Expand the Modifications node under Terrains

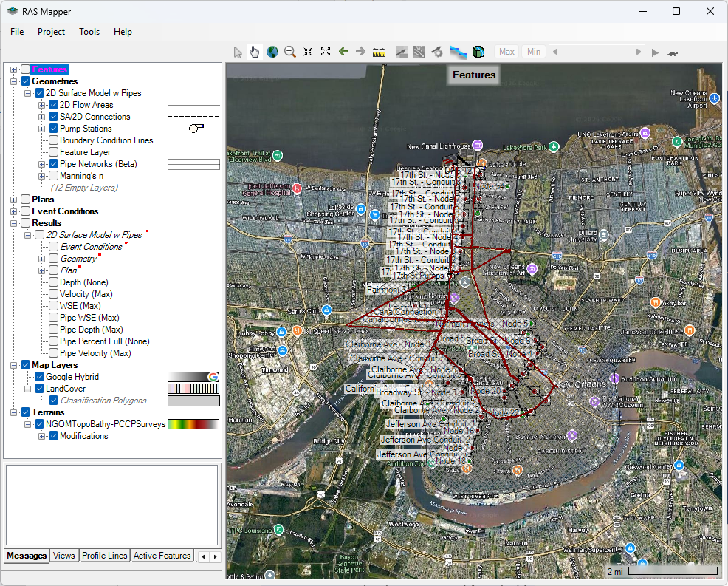point(41,436)
